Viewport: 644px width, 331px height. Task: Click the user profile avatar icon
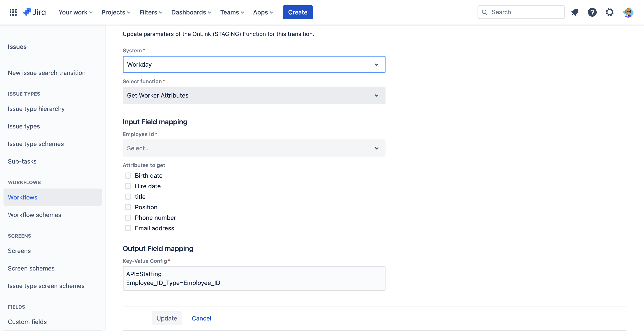(629, 12)
